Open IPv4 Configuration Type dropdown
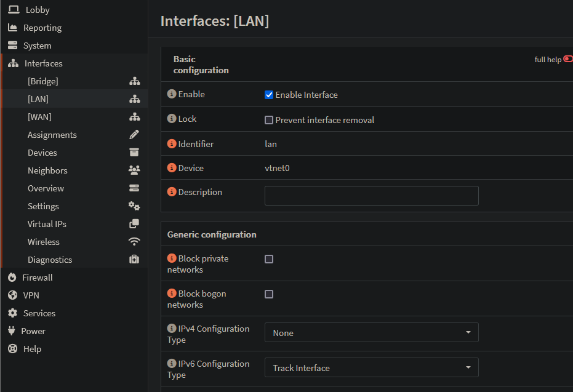 (x=371, y=333)
